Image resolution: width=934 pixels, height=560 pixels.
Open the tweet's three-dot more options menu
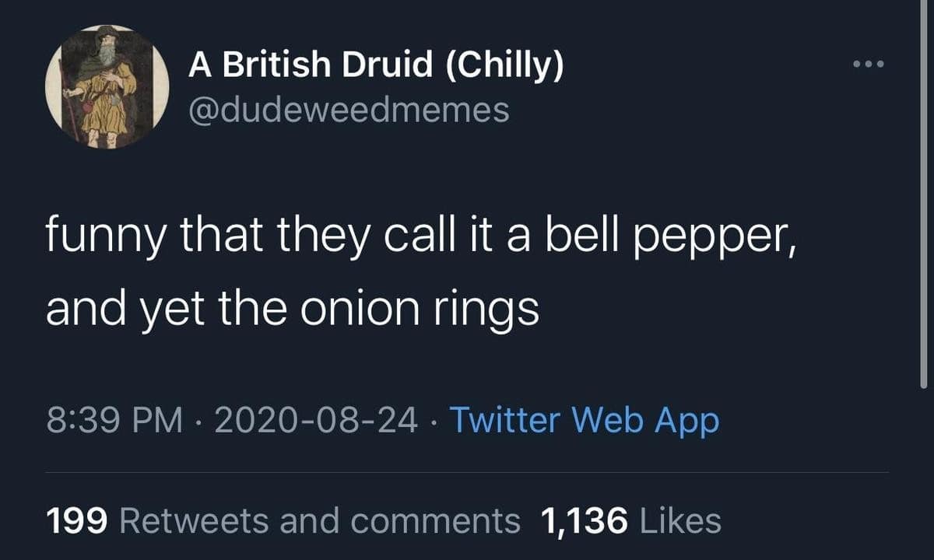click(x=868, y=64)
